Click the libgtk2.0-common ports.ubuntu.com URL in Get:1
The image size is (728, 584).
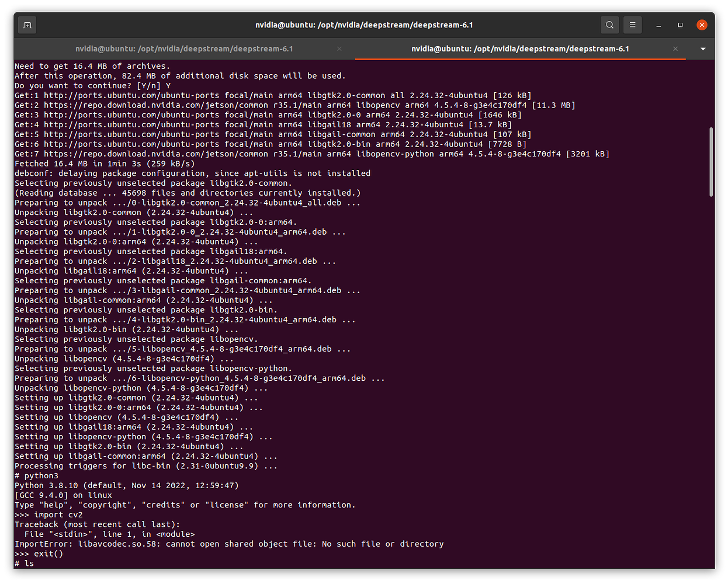tap(132, 95)
